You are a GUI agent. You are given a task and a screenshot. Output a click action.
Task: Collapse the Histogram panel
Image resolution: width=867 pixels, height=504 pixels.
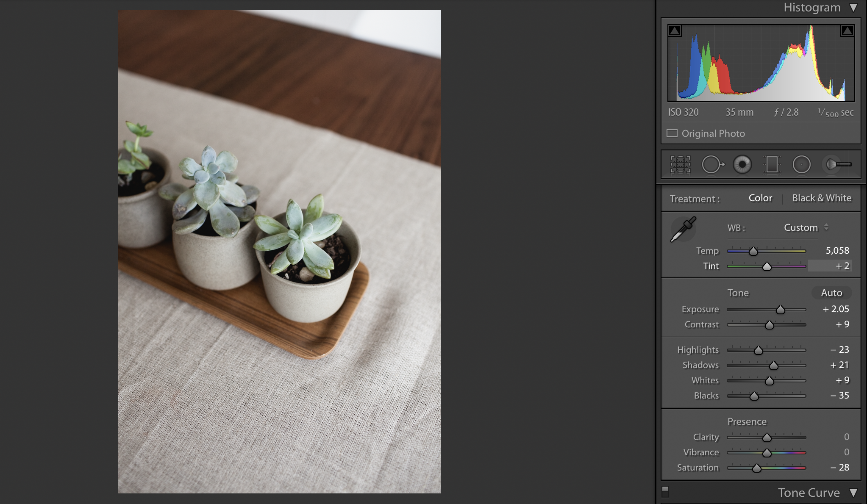tap(853, 8)
